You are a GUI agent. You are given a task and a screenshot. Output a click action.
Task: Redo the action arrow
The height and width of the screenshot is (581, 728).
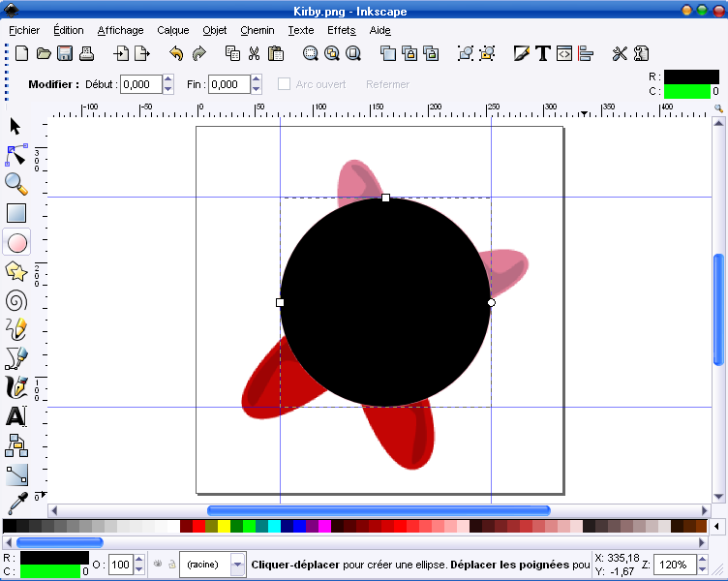198,53
